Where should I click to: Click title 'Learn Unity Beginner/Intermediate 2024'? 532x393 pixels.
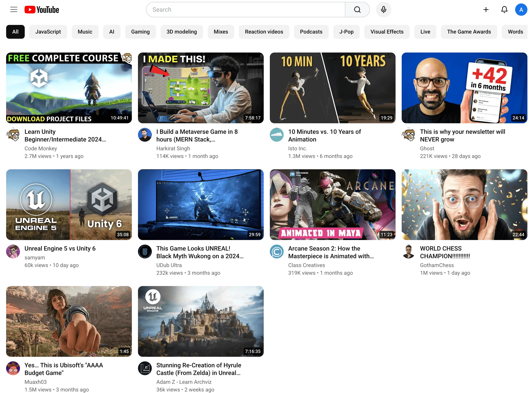pos(65,136)
